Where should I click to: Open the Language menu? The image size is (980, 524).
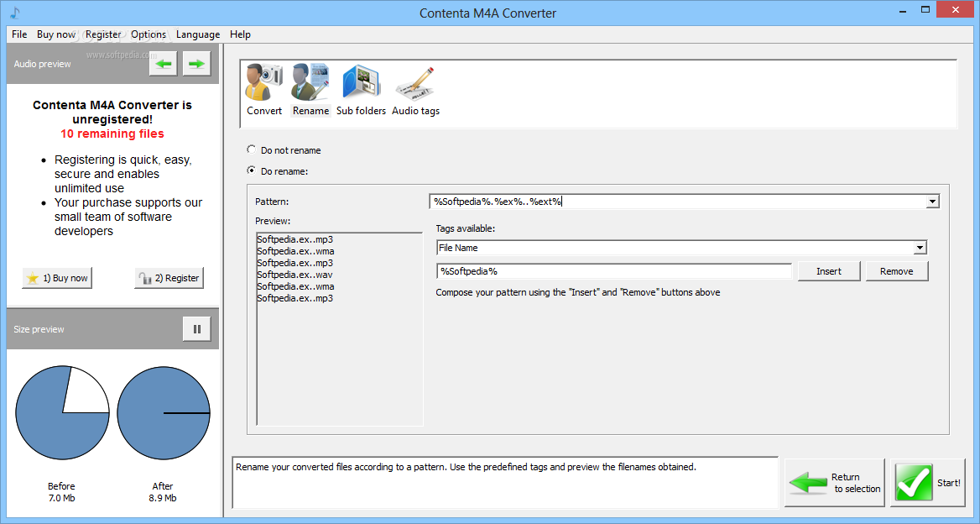pos(198,34)
